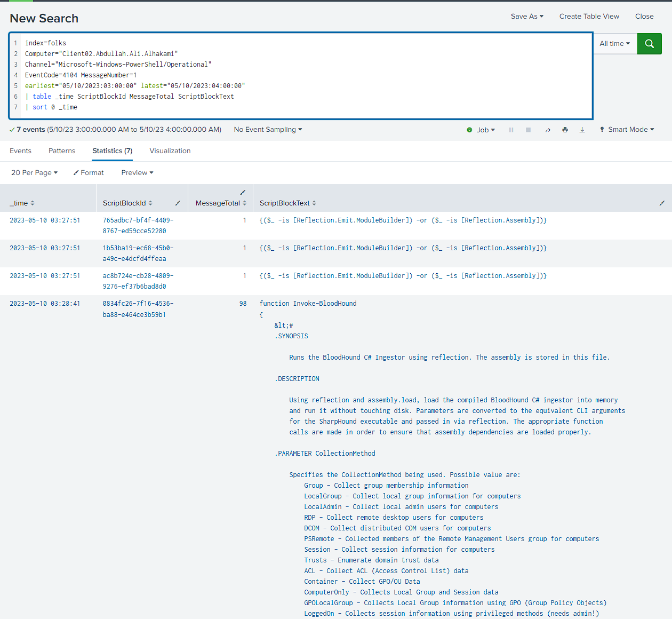Edit ScriptBlockId column format pencil
The width and height of the screenshot is (672, 619).
click(178, 203)
